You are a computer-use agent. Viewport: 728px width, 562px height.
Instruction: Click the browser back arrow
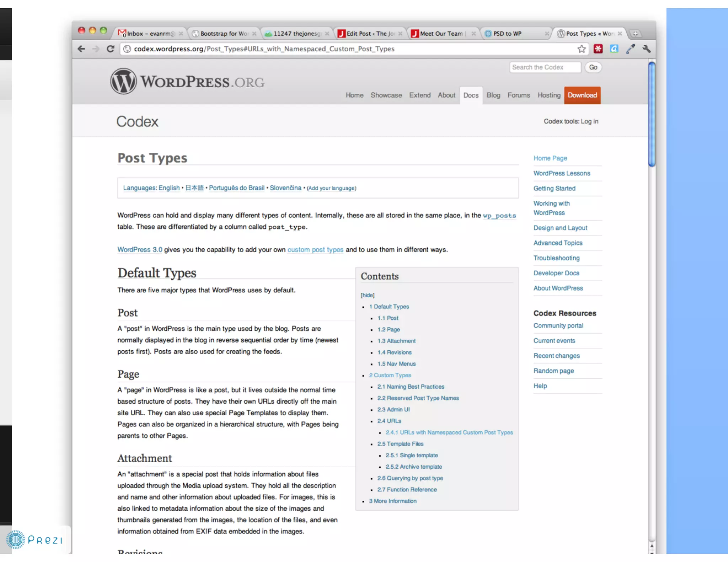pyautogui.click(x=81, y=49)
